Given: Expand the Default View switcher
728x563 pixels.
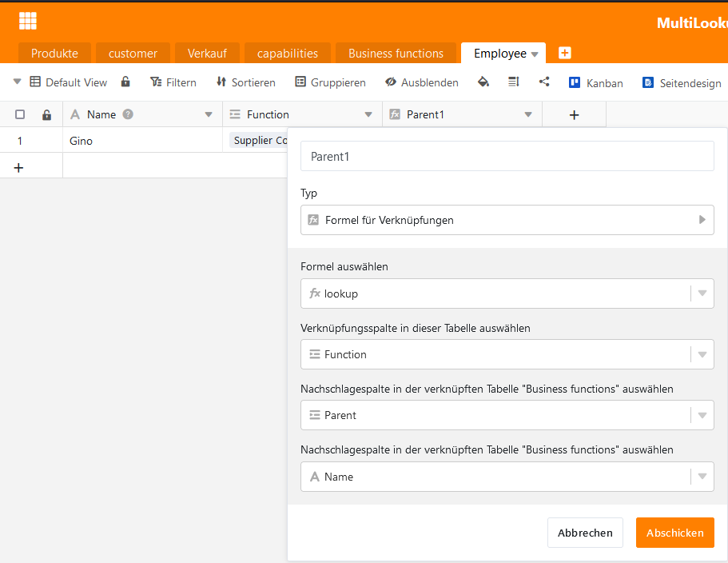Looking at the screenshot, I should pyautogui.click(x=18, y=82).
